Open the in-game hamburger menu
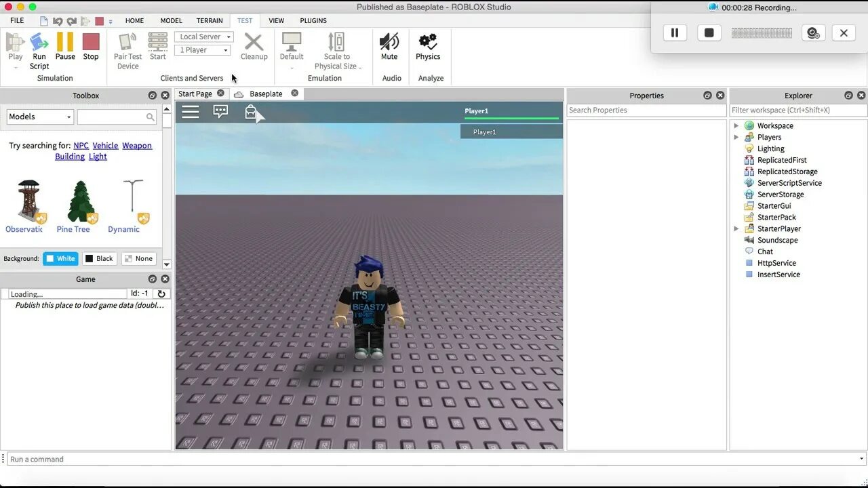The image size is (868, 488). point(191,112)
